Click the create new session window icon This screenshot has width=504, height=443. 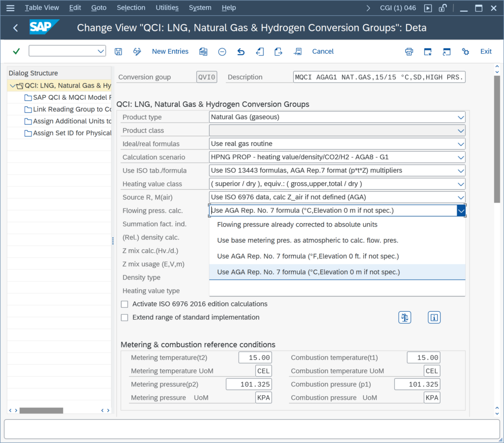428,51
